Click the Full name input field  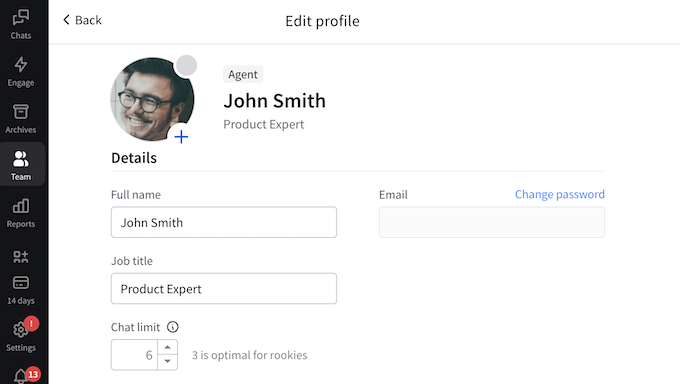224,222
